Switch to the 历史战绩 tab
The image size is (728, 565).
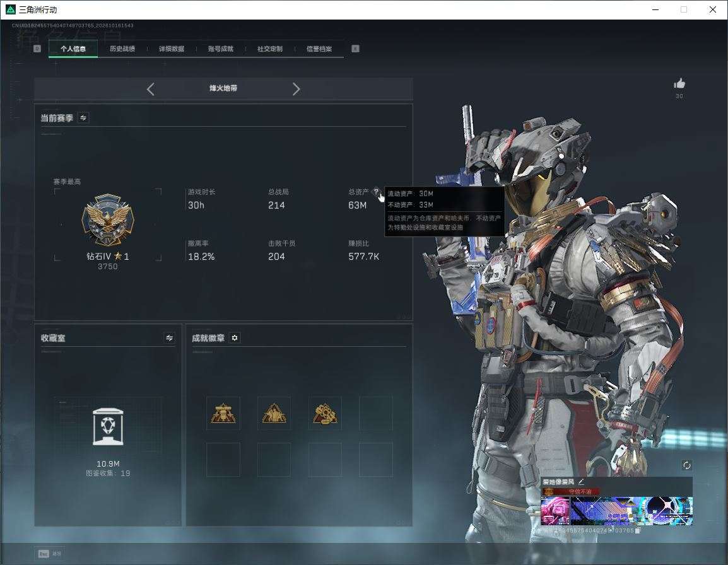122,49
